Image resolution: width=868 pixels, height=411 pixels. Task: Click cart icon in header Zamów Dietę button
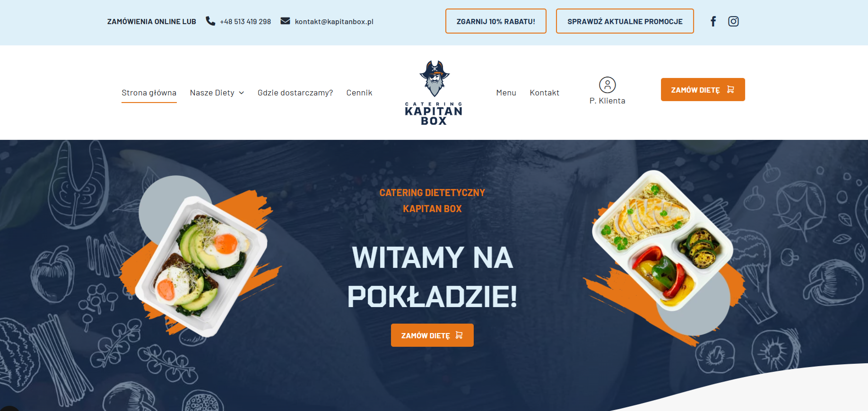coord(730,89)
